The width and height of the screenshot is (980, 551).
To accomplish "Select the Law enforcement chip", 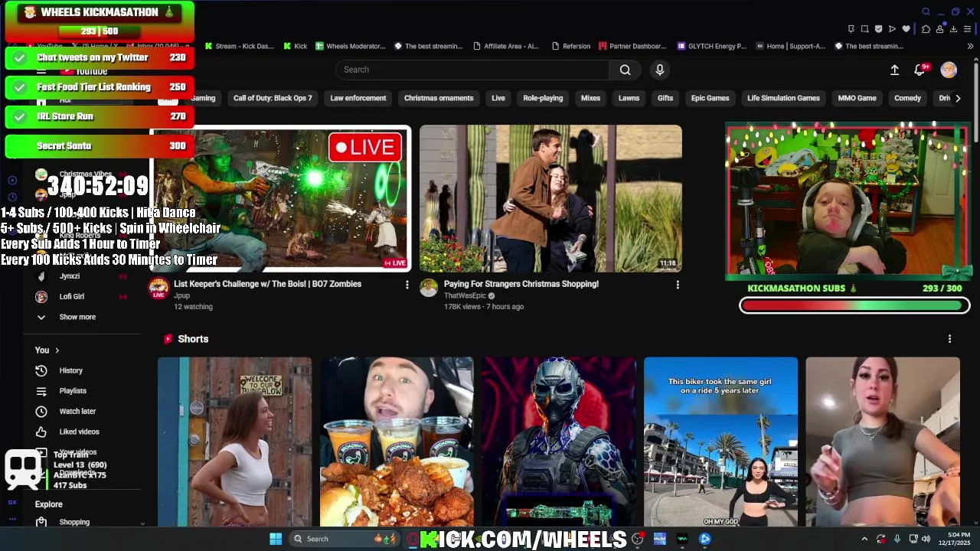I will click(358, 98).
